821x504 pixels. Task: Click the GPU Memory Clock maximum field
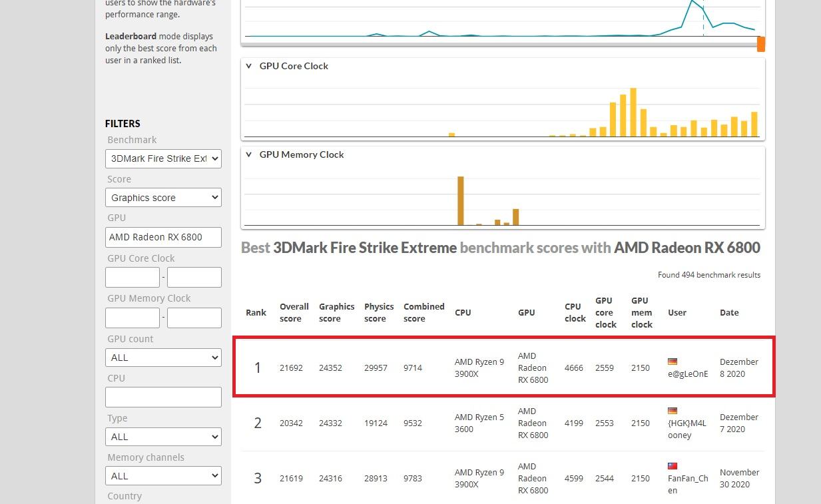point(194,318)
